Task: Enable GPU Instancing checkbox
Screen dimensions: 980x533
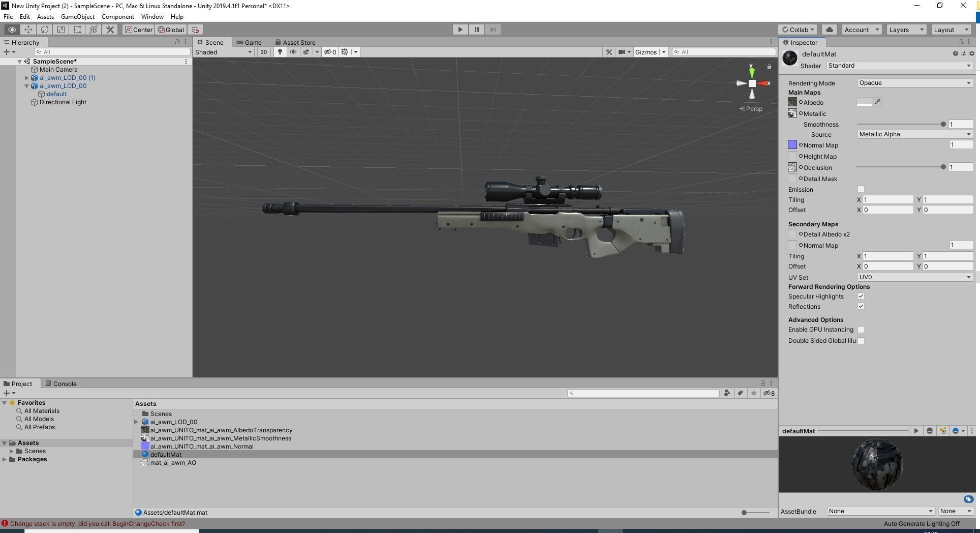Action: (861, 329)
